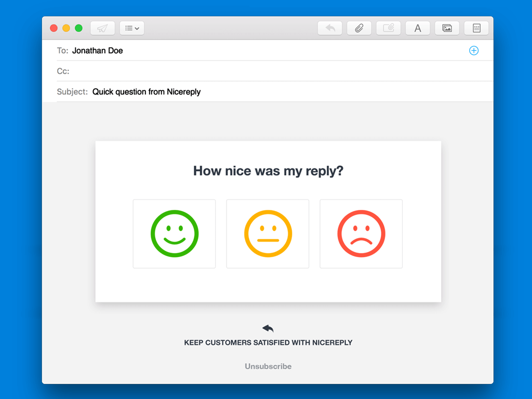Add a recipient with the plus icon
The height and width of the screenshot is (399, 532).
point(474,50)
